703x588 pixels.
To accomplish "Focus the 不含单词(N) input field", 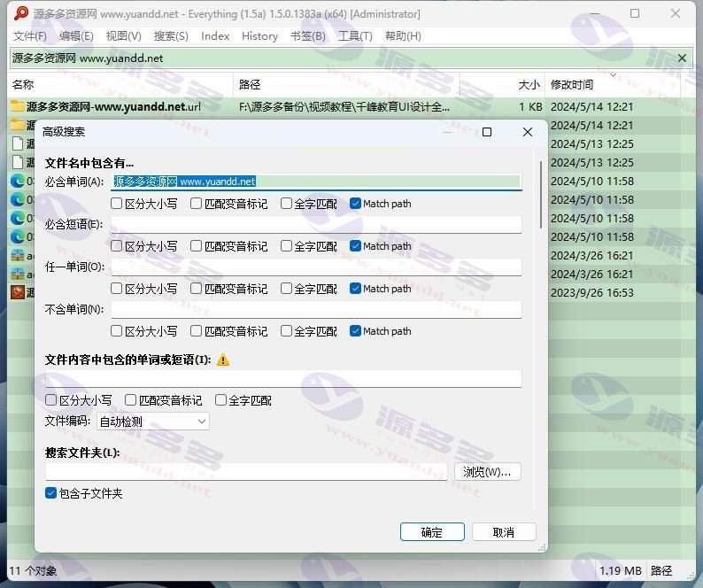I will coord(317,309).
